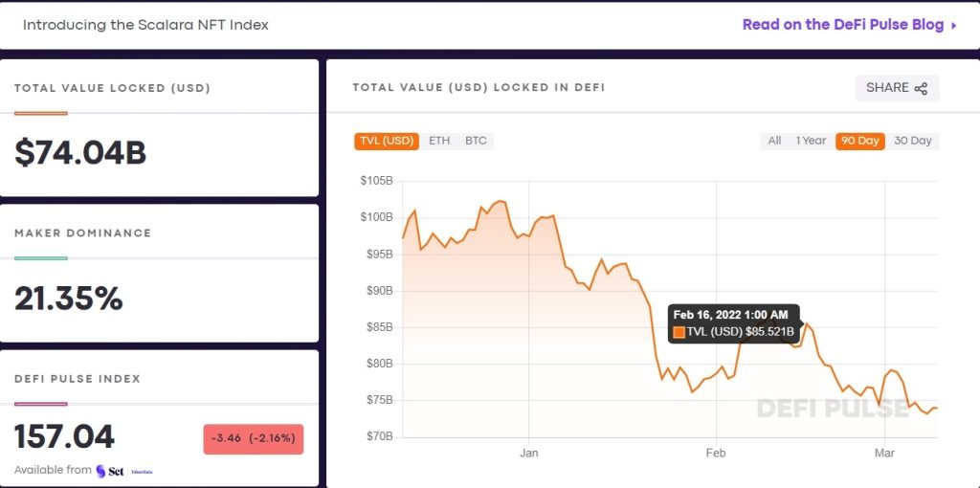The image size is (980, 488).
Task: Click the small TokenSets logo
Action: point(145,471)
